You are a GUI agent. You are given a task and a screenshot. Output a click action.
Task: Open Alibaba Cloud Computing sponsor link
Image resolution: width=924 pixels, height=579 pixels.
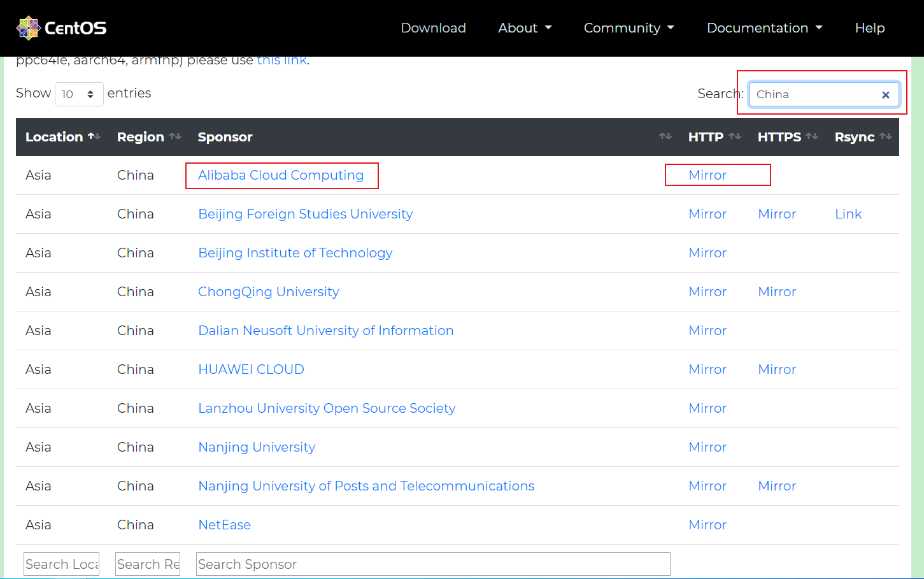(281, 175)
